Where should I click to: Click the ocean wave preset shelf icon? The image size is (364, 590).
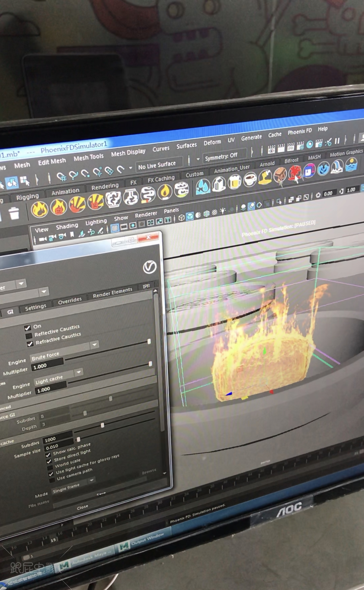pyautogui.click(x=351, y=165)
